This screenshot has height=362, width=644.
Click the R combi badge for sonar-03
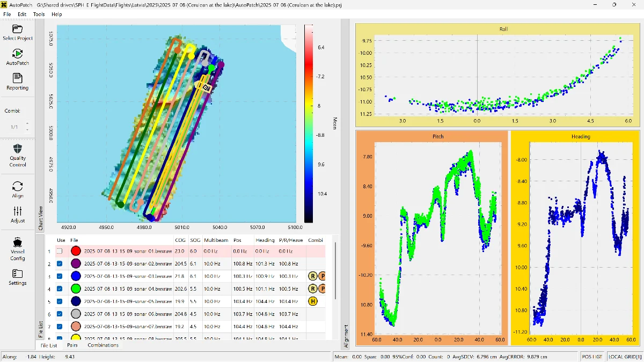(x=312, y=276)
